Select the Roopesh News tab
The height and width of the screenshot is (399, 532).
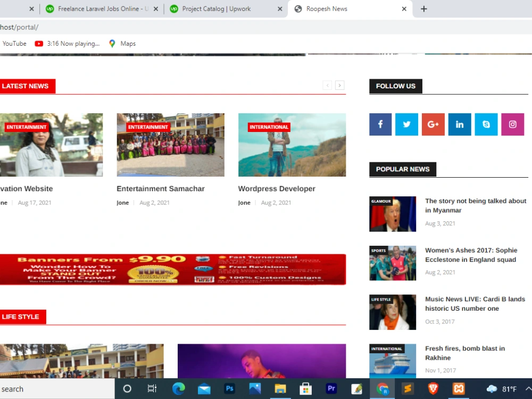point(350,9)
